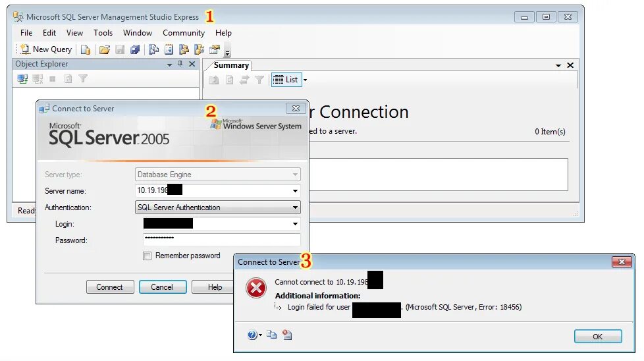
Task: Close the Summary tab pane
Action: coord(570,65)
